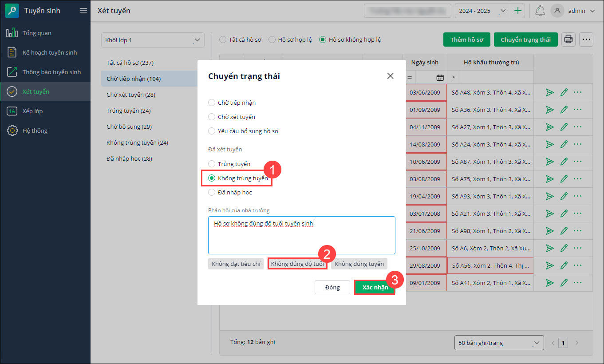The width and height of the screenshot is (604, 364).
Task: Click send icon for row 29/08/2009
Action: [x=550, y=265]
